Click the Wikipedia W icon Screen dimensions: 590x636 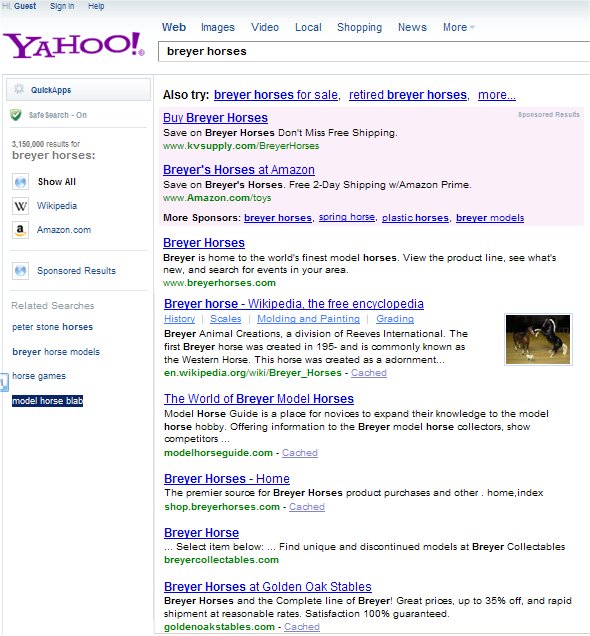tap(20, 206)
